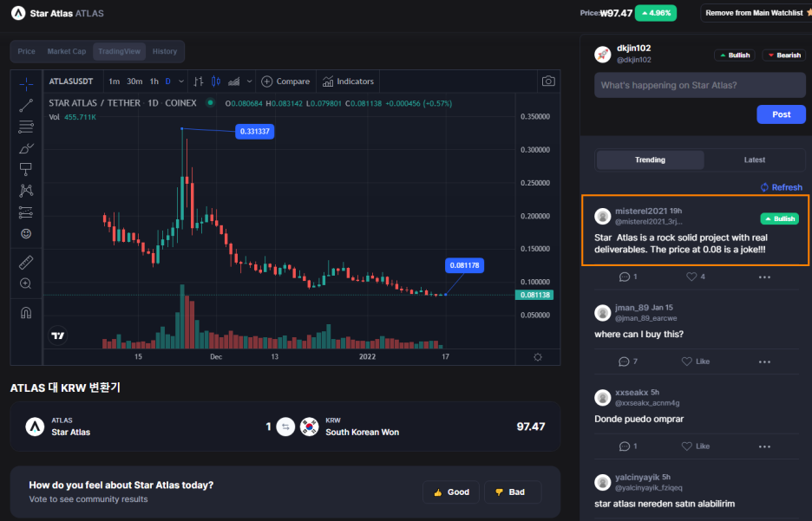812x521 pixels.
Task: Vote Good for Star Atlas today
Action: [x=451, y=492]
